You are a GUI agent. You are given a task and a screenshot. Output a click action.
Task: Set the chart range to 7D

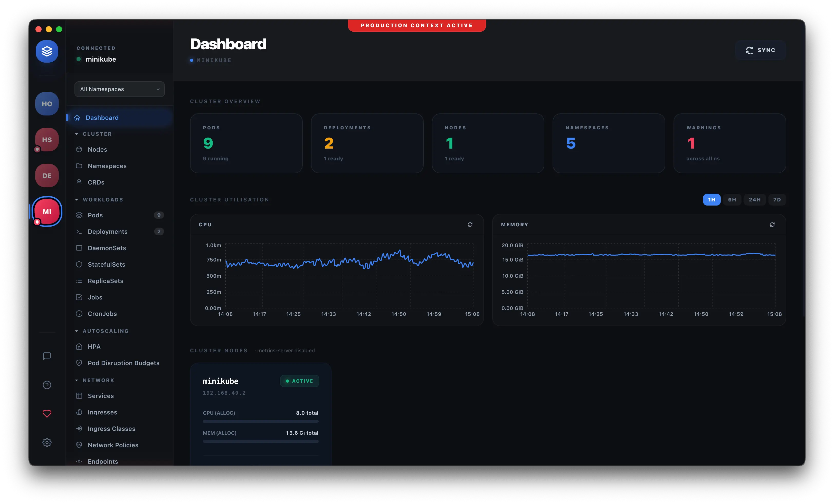click(x=777, y=200)
